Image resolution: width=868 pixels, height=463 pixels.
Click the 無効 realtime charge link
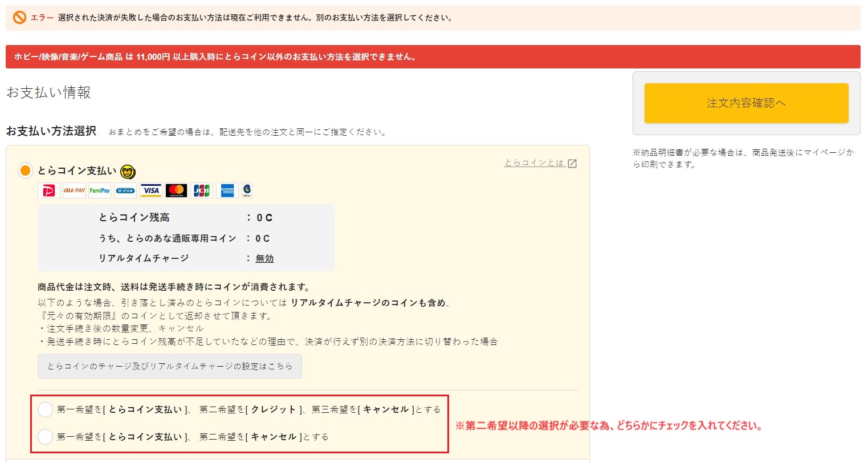click(264, 258)
